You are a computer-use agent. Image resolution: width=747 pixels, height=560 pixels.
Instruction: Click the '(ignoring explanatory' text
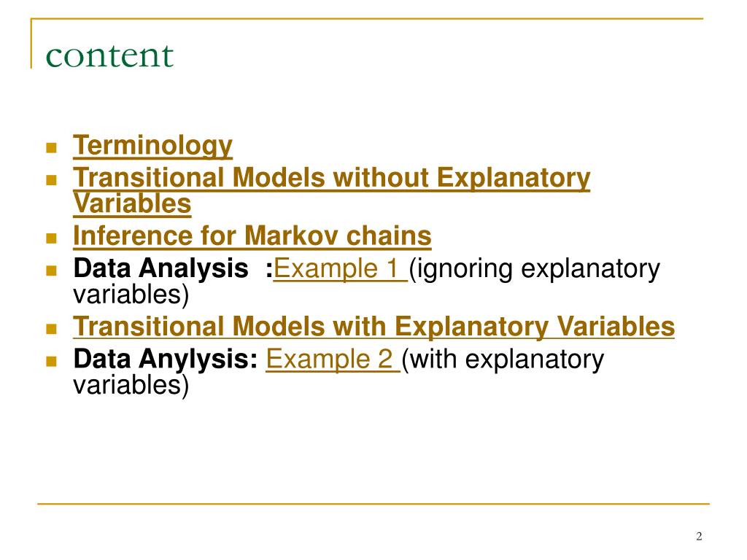(535, 269)
